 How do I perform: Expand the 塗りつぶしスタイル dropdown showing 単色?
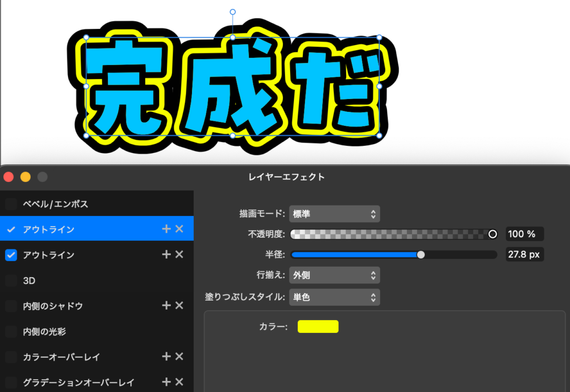(x=335, y=297)
